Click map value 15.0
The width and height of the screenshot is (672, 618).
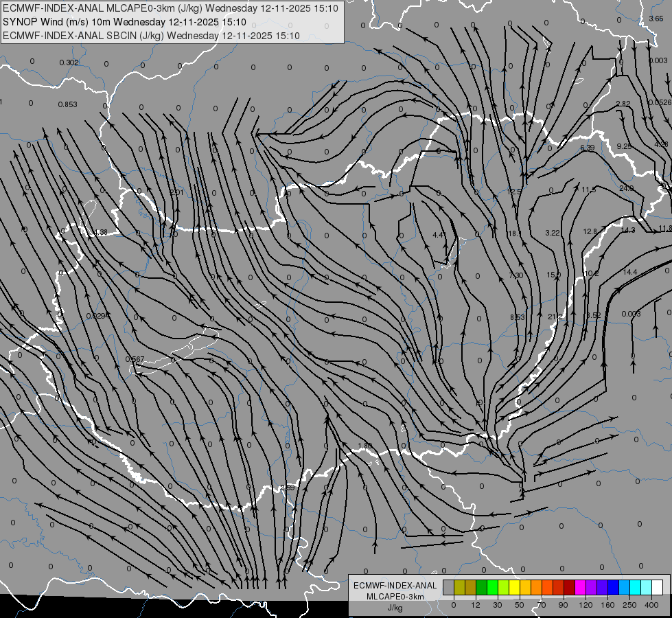(x=554, y=275)
